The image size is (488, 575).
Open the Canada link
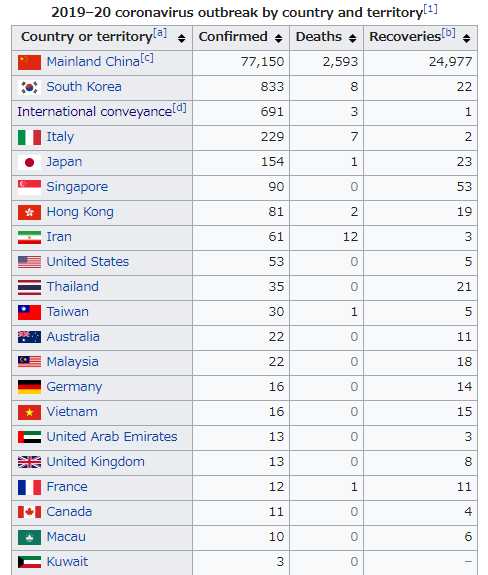pyautogui.click(x=69, y=512)
